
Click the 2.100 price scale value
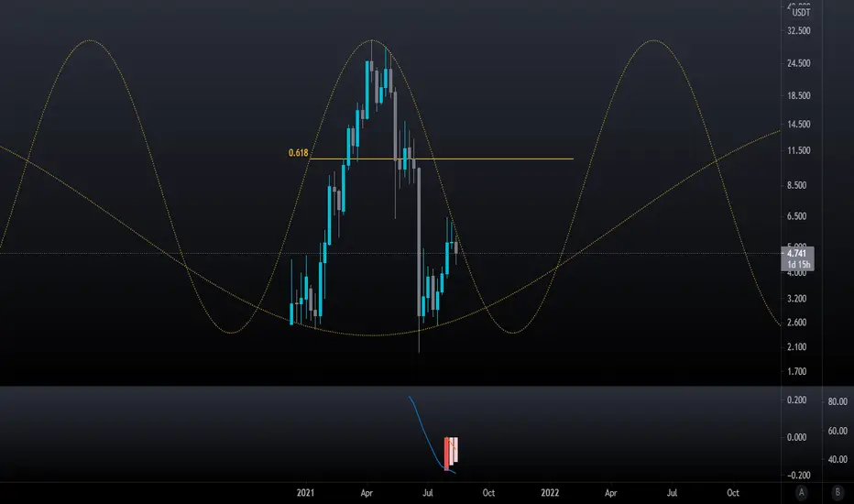point(799,347)
